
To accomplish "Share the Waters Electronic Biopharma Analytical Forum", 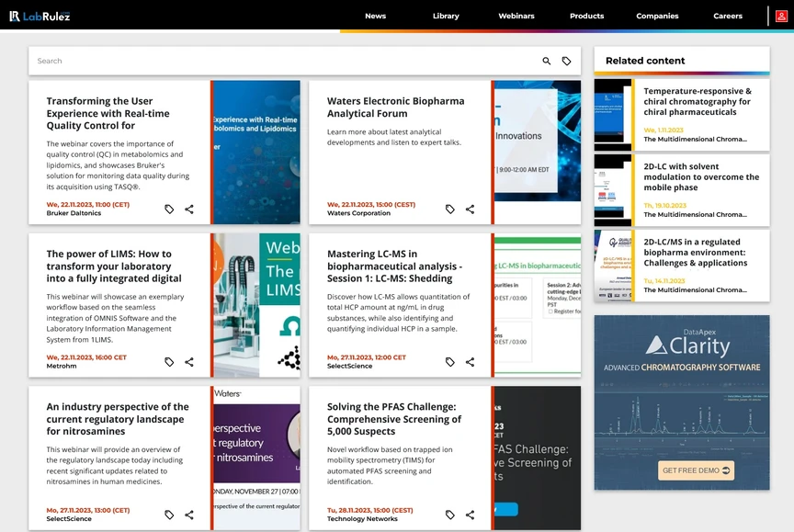I will tap(470, 209).
